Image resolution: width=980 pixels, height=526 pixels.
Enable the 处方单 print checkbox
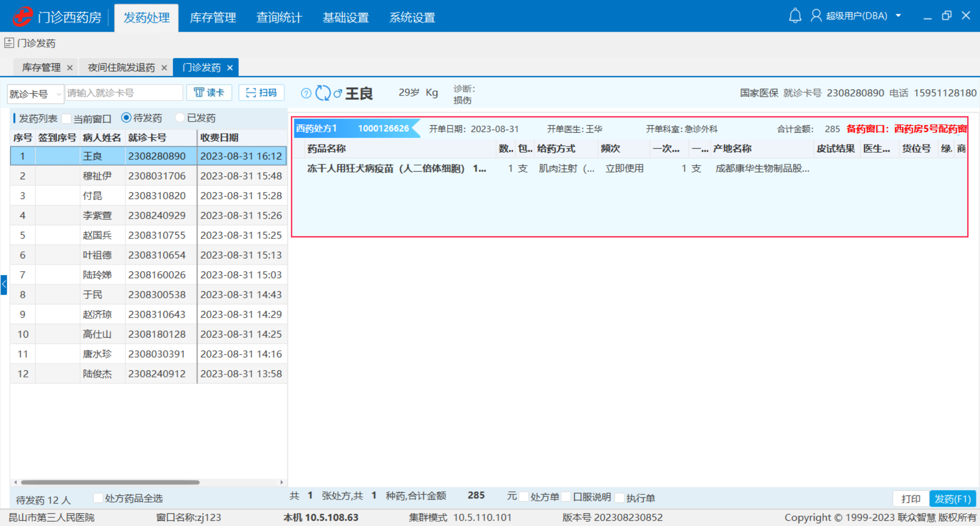524,497
